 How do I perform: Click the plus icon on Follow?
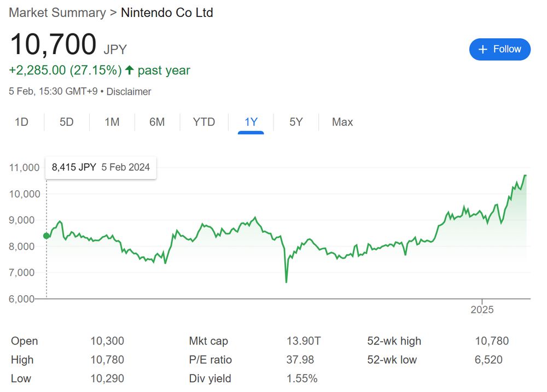[482, 50]
